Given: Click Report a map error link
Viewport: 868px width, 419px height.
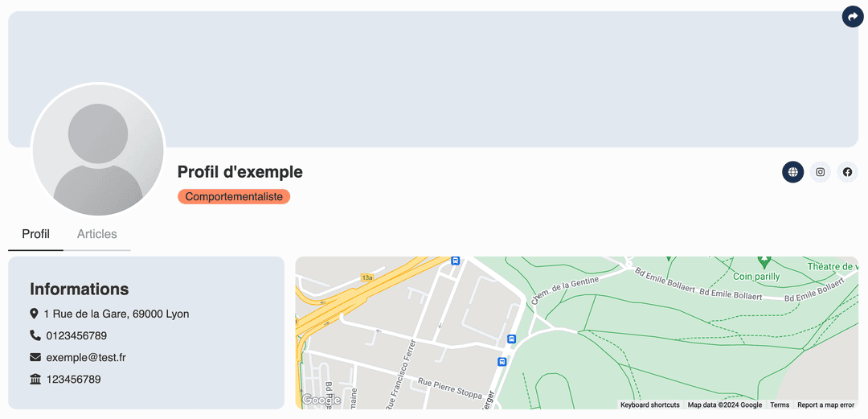Looking at the screenshot, I should [825, 405].
